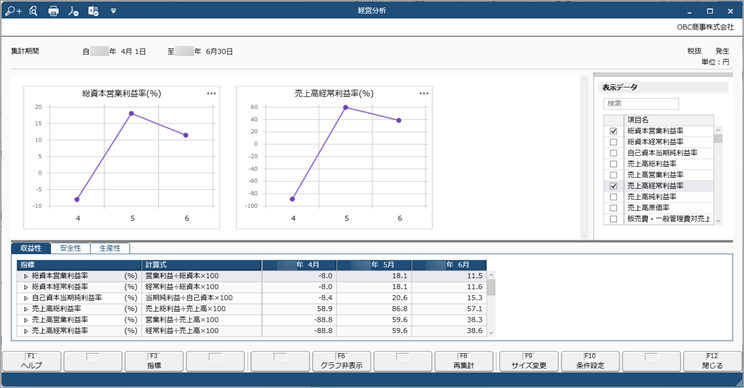This screenshot has height=388, width=744.
Task: Click F8 再集計 button
Action: coord(464,361)
